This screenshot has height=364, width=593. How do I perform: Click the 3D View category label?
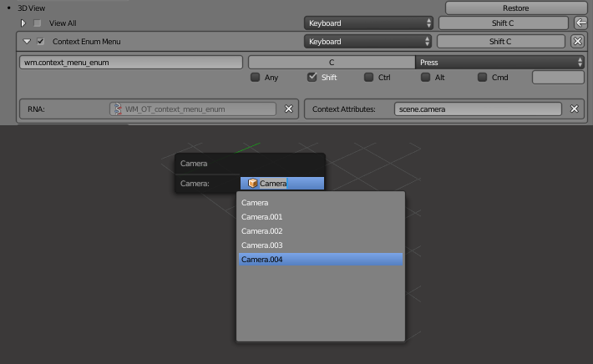32,8
